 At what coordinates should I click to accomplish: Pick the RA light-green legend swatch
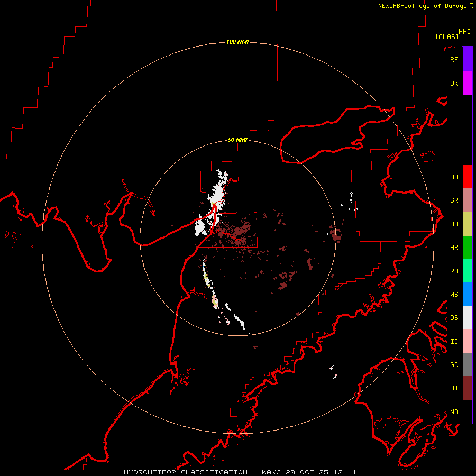(467, 271)
